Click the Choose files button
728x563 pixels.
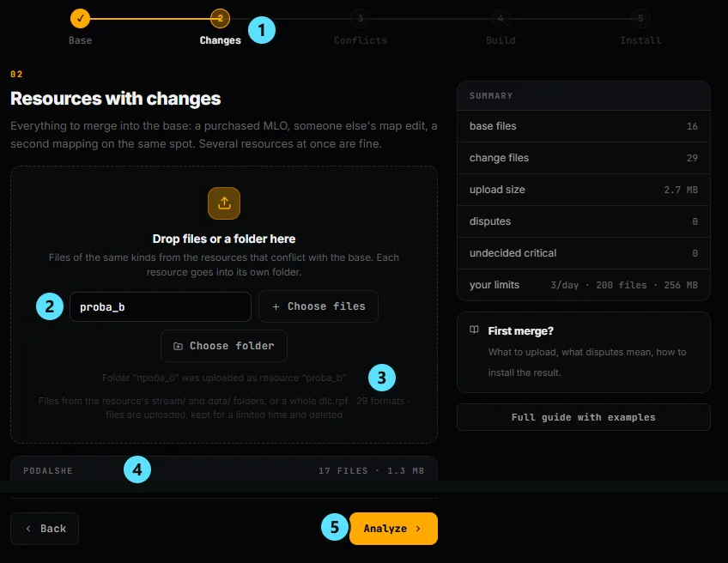pyautogui.click(x=318, y=306)
